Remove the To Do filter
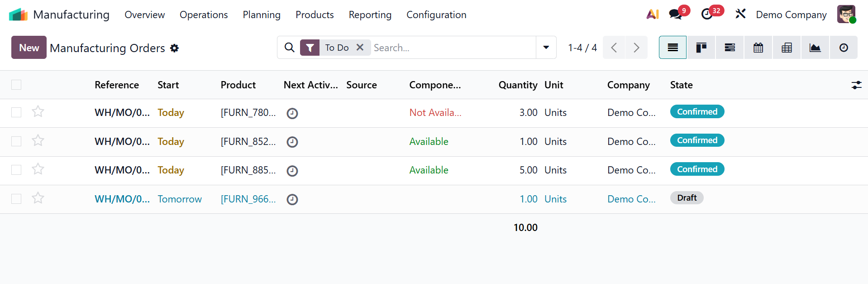This screenshot has height=284, width=868. click(360, 48)
